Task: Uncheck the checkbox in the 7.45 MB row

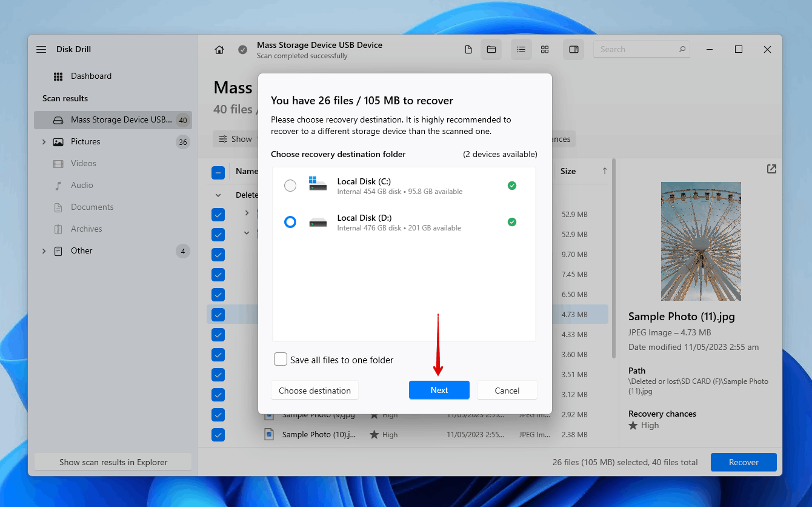Action: click(x=218, y=275)
